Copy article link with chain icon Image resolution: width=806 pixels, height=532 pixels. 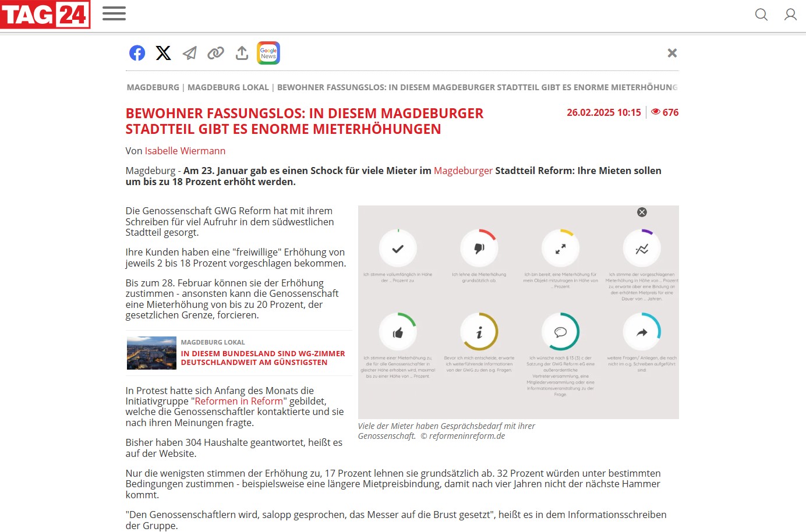pos(215,53)
